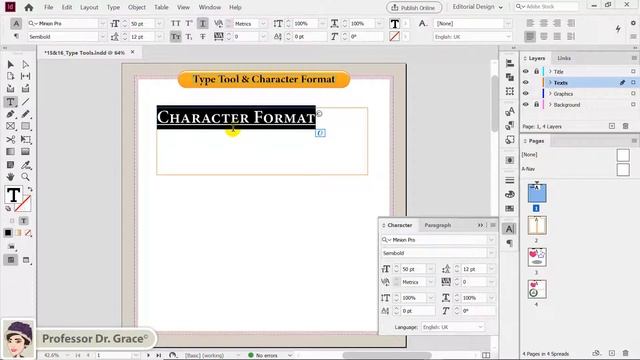Delete selected layer trash button

pyautogui.click(x=625, y=126)
